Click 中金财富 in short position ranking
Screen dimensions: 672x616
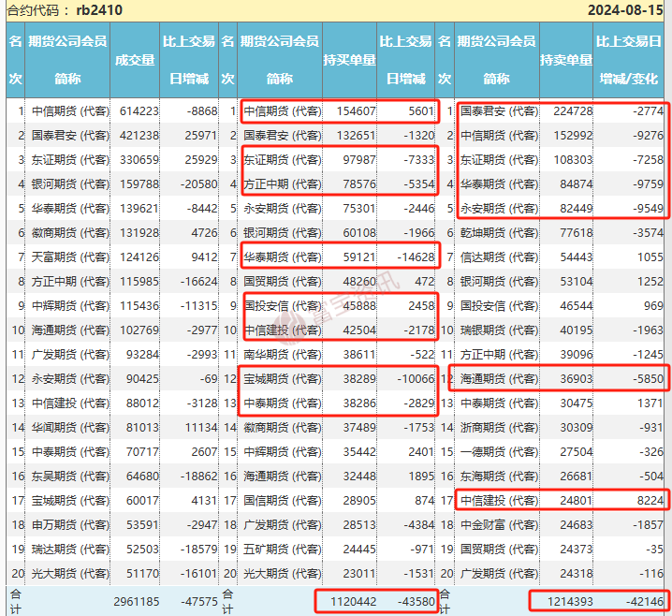point(499,524)
